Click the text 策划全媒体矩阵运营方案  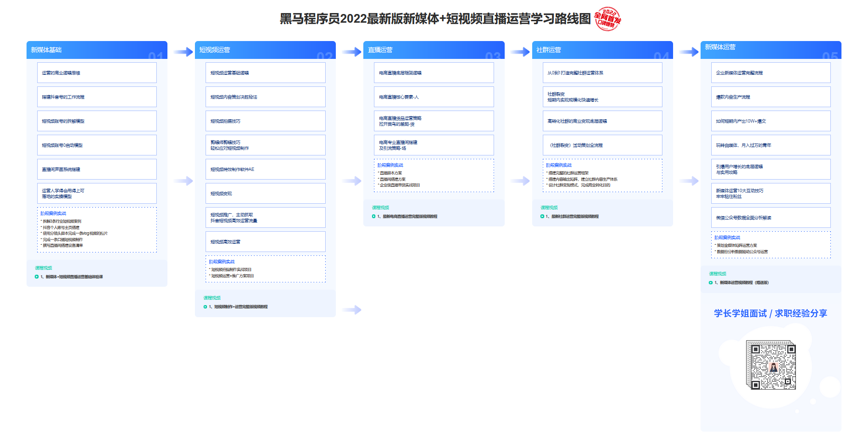click(x=737, y=245)
